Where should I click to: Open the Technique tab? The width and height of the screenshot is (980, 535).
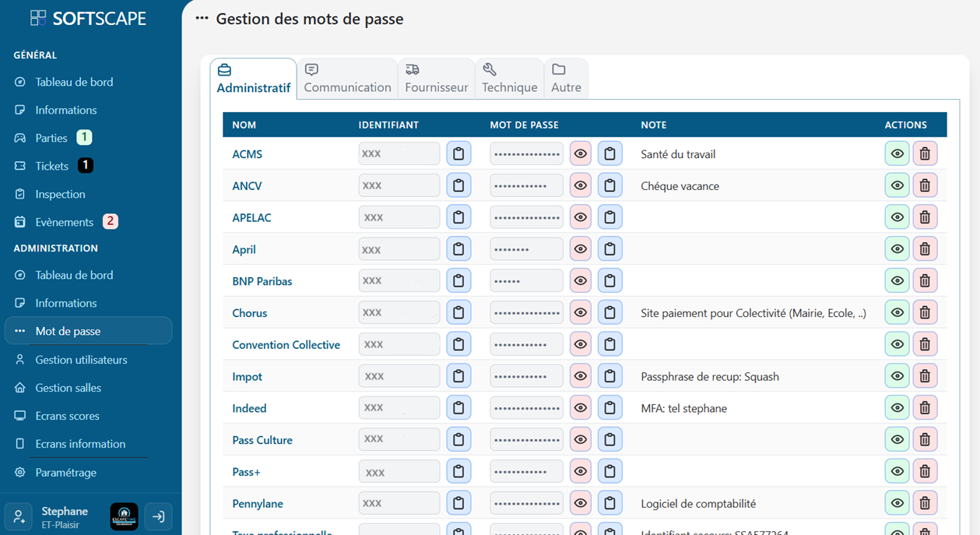click(x=509, y=78)
